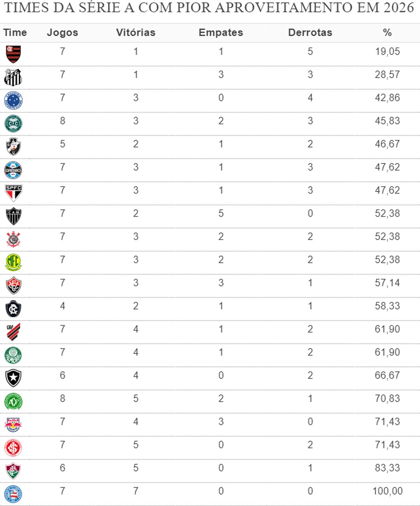
Task: Select the Red Bull Bragantino logo
Action: pyautogui.click(x=13, y=424)
